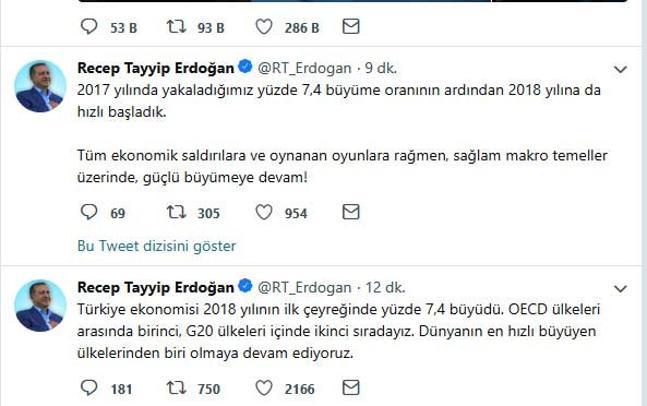The height and width of the screenshot is (406, 647).
Task: Open the profile avatar of the 9 dk. tweet
Action: [x=40, y=86]
